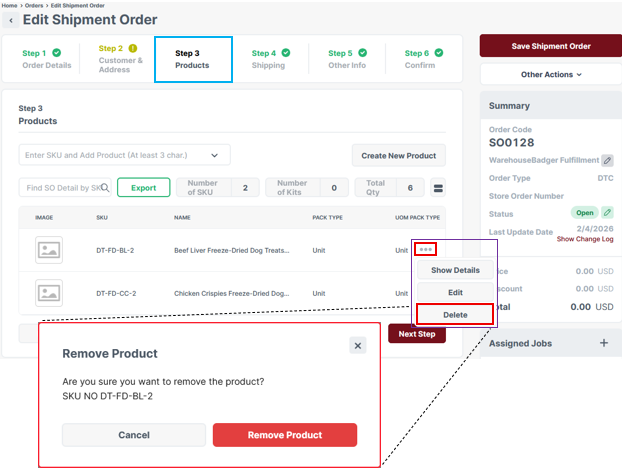
Task: Click Cancel in the Remove Product dialog
Action: click(x=134, y=435)
